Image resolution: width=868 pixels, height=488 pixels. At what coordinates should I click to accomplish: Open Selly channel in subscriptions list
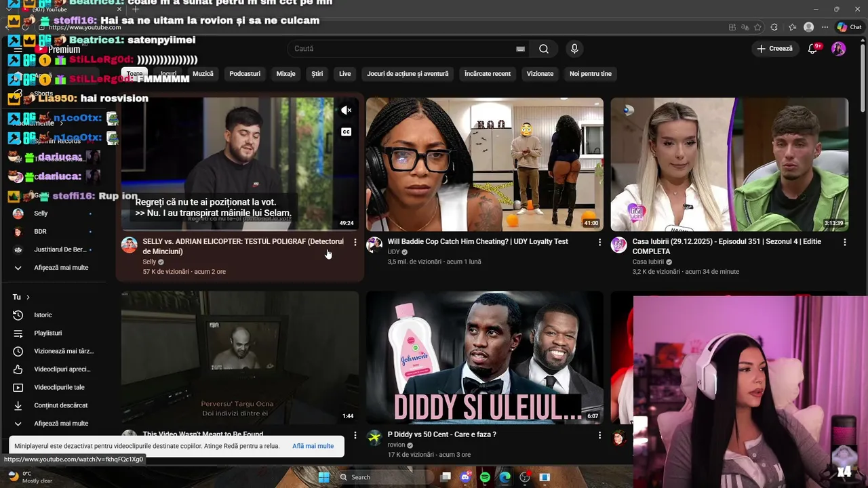pyautogui.click(x=52, y=213)
